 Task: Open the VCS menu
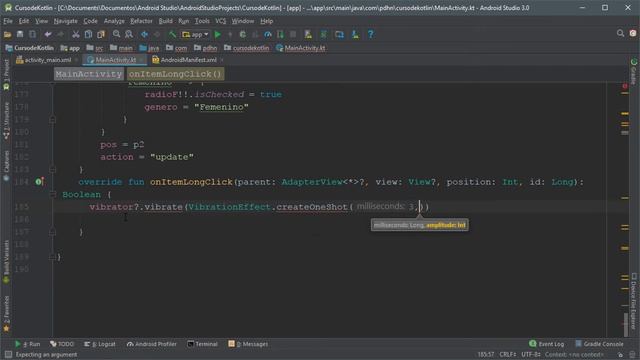(x=220, y=21)
